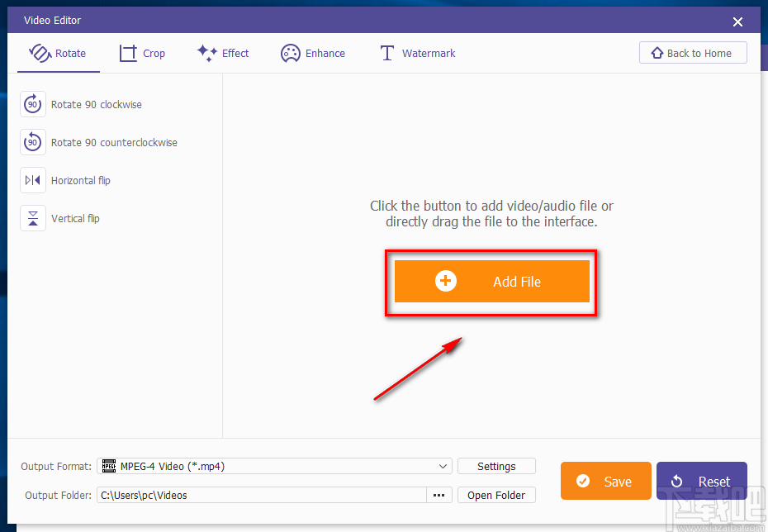
Task: Open the output format Settings
Action: (x=496, y=467)
